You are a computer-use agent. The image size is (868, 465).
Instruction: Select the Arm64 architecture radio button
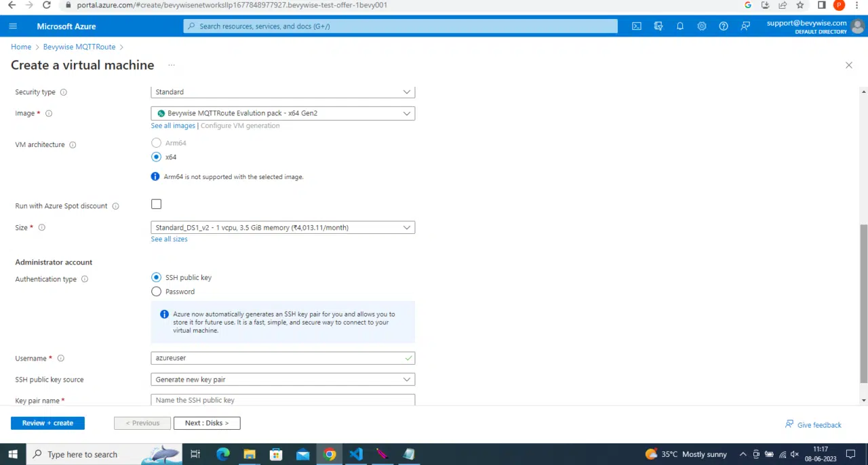157,143
